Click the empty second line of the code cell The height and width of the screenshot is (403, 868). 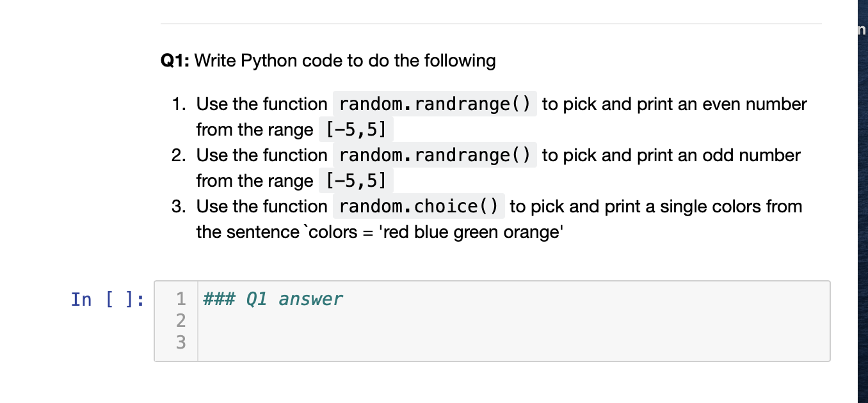[512, 320]
